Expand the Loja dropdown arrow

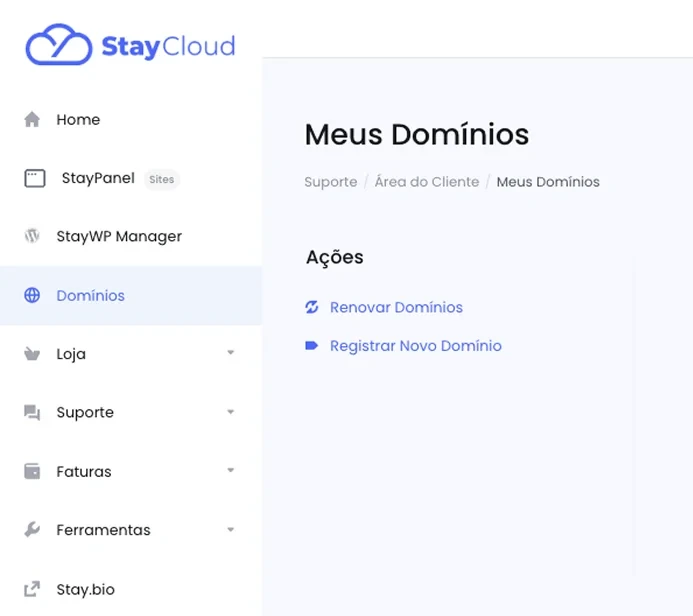tap(230, 353)
